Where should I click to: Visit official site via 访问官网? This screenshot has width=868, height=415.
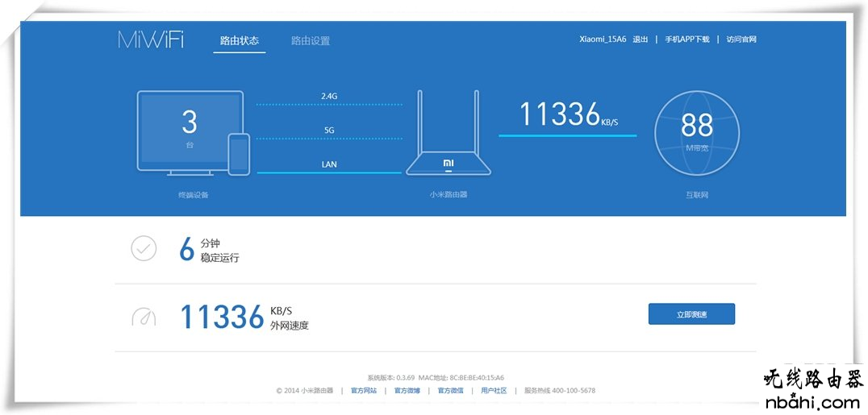click(x=742, y=39)
